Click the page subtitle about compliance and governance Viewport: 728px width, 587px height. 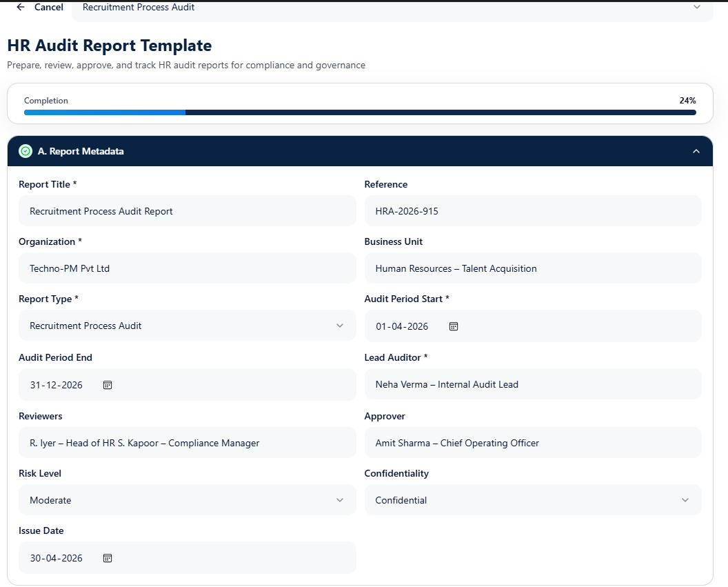tap(186, 65)
